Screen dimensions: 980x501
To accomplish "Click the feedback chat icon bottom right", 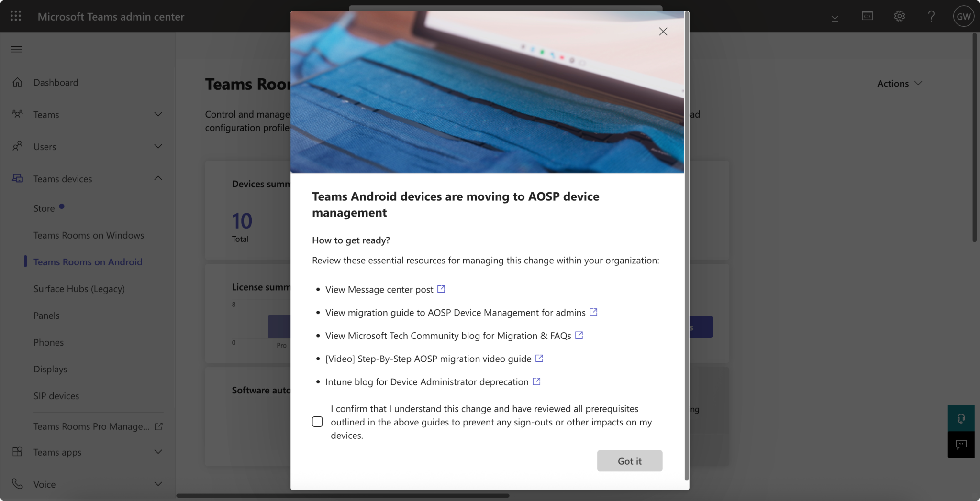I will pos(962,445).
